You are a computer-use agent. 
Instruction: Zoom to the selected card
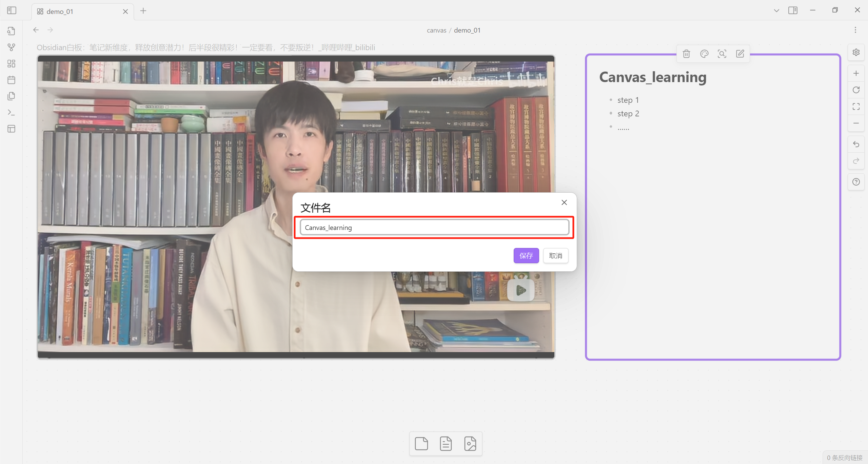pos(722,54)
